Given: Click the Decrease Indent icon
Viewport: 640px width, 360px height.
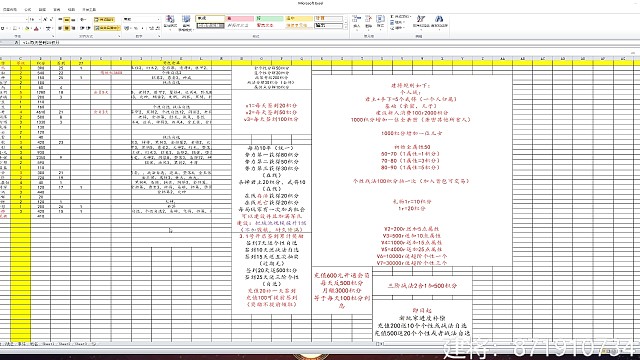Looking at the screenshot, I should click(x=82, y=29).
